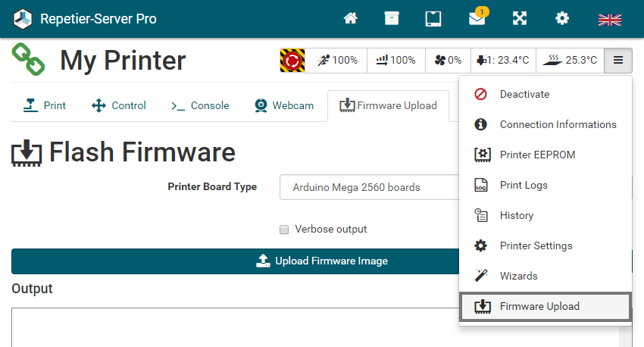Toggle fullscreen with the arrows icon

[520, 18]
